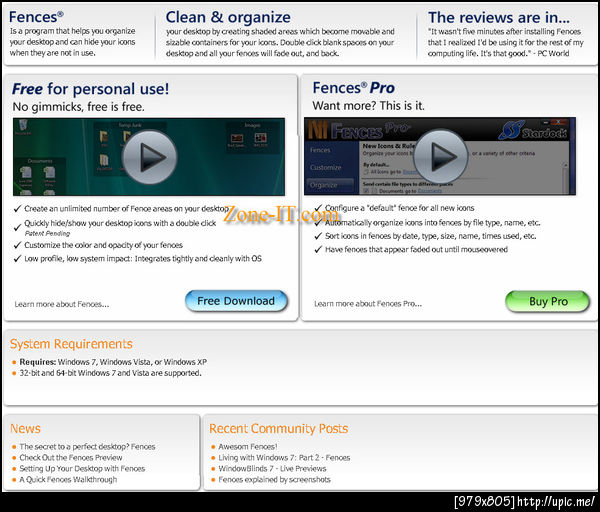Open post 'Living with Windows 7: Part 2 - Fences'
This screenshot has width=600, height=512.
[x=284, y=458]
